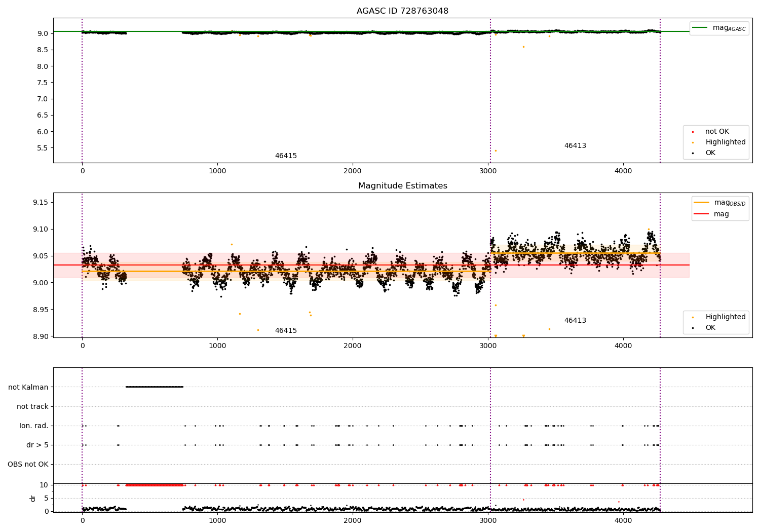The height and width of the screenshot is (532, 760).
Task: Click the plot title 'AGASC ID 728763048'
Action: coord(402,11)
